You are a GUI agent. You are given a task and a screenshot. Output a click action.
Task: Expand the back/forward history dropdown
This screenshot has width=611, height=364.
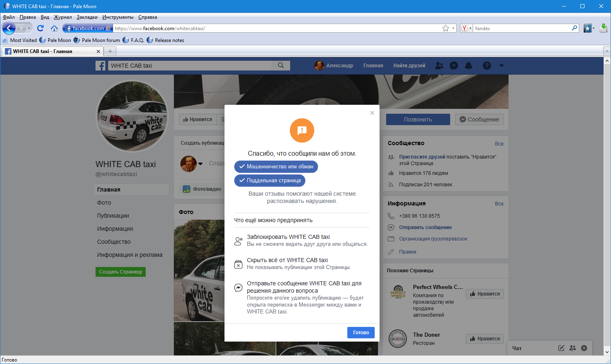(x=29, y=28)
